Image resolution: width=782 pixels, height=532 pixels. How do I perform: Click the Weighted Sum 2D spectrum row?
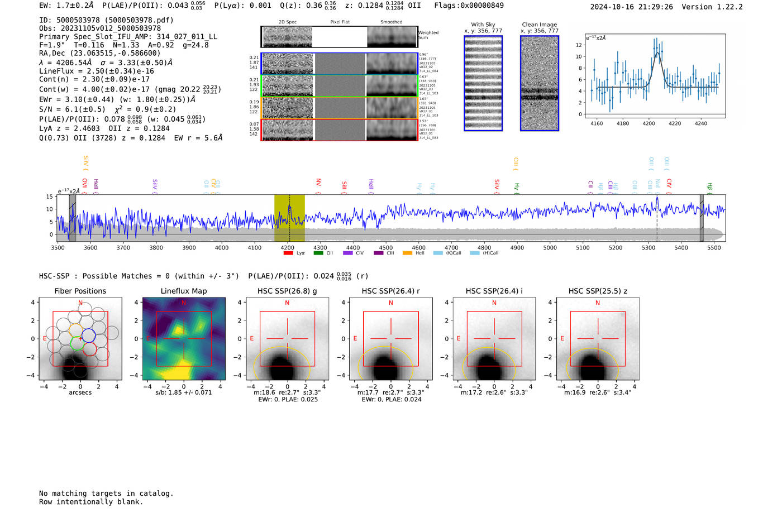click(x=339, y=37)
